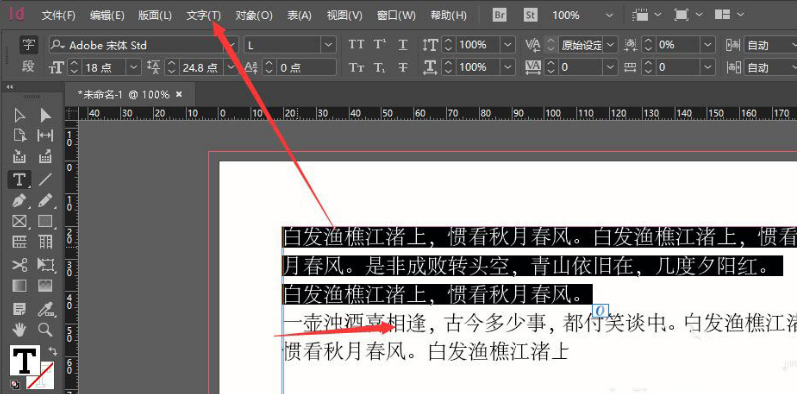This screenshot has width=798, height=394.
Task: Toggle Subscript formatting
Action: coord(380,67)
